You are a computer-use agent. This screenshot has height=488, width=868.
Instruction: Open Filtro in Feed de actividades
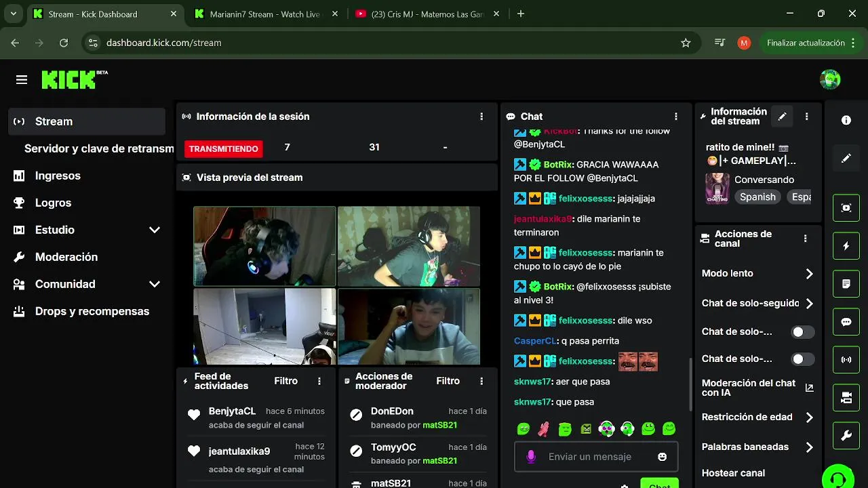285,381
